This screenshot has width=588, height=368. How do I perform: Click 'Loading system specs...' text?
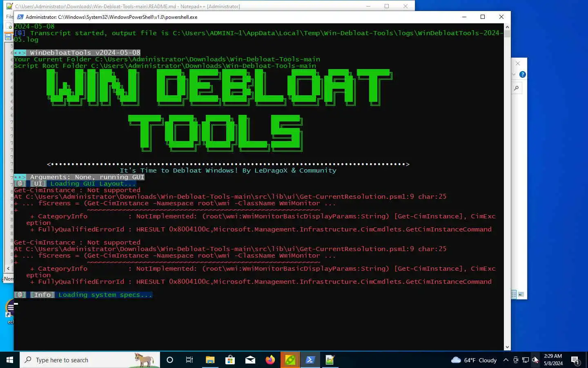(x=105, y=295)
